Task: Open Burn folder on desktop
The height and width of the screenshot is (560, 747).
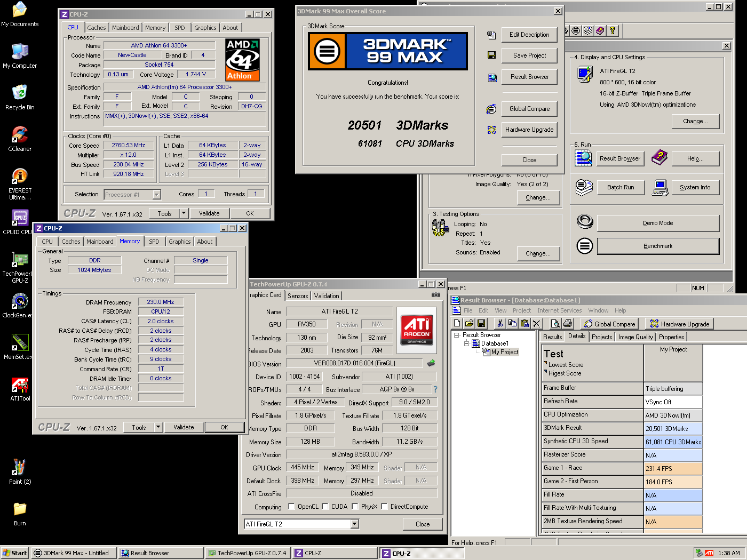Action: pyautogui.click(x=20, y=514)
